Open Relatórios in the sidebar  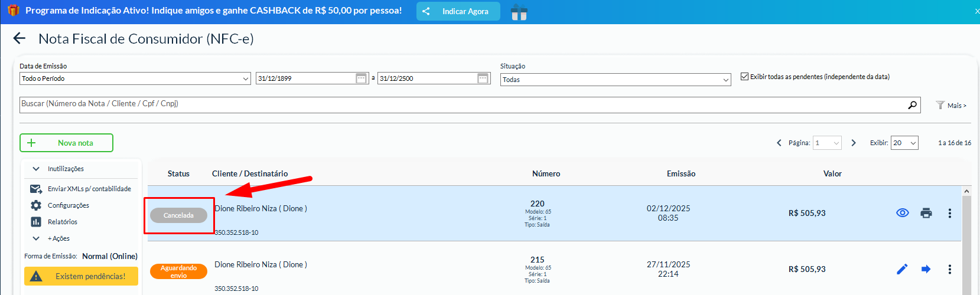point(62,222)
